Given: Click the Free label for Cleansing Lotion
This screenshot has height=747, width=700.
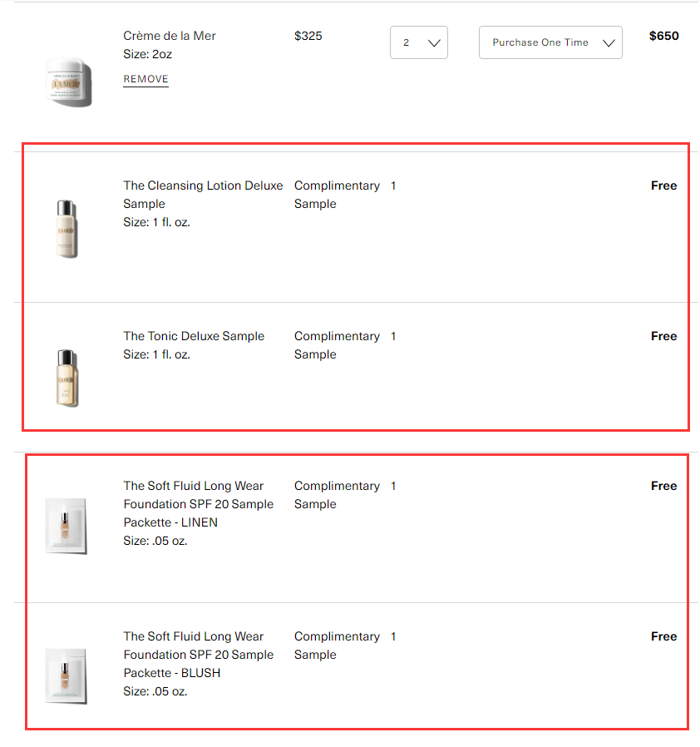Looking at the screenshot, I should (x=663, y=186).
